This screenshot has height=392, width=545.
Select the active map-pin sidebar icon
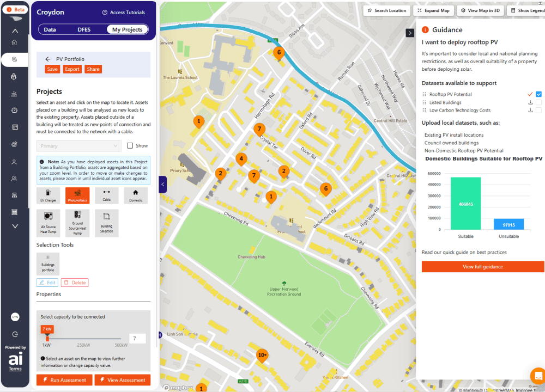(x=14, y=59)
